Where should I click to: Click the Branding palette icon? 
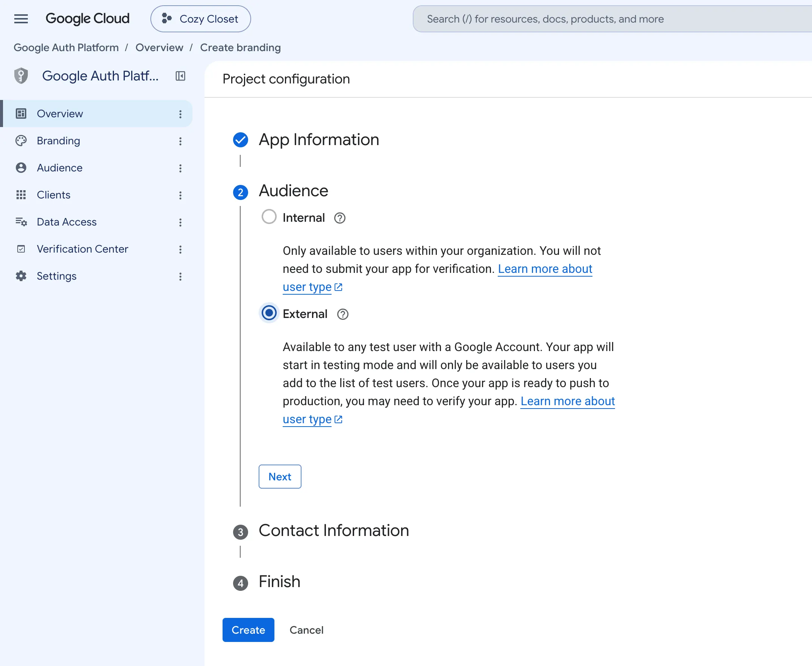click(21, 141)
